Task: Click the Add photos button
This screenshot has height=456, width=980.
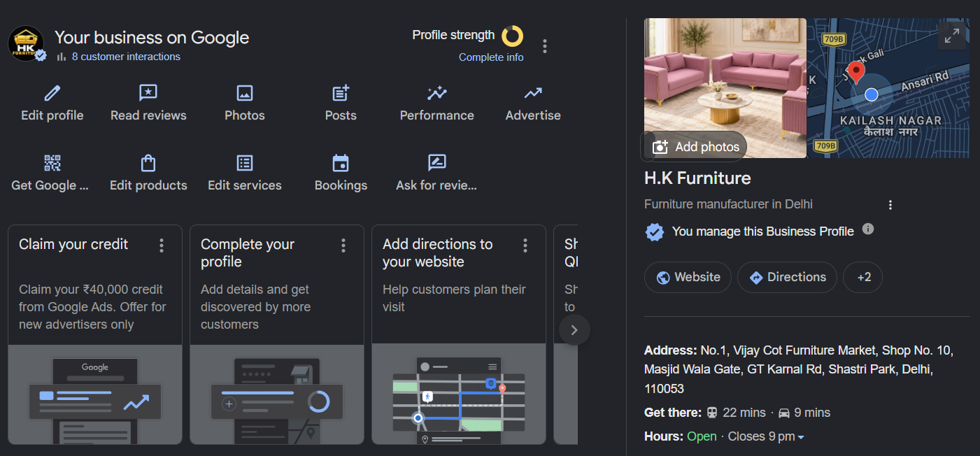Action: coord(695,147)
